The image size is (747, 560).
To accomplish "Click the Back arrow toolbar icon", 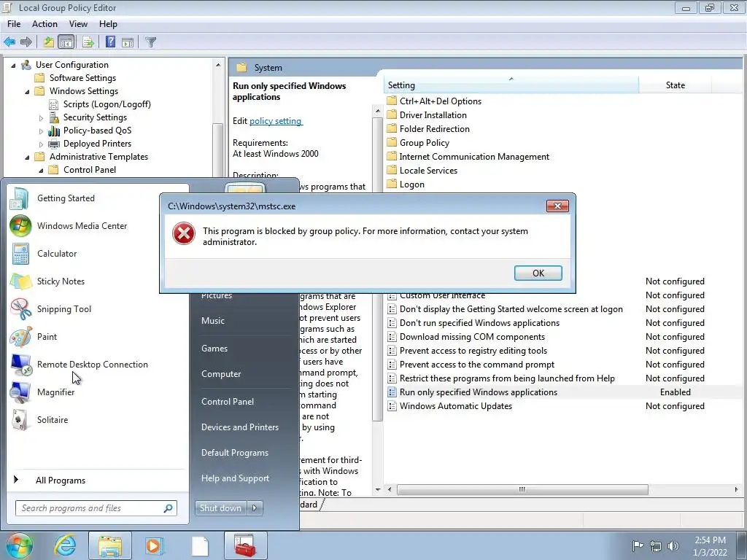I will pyautogui.click(x=9, y=42).
